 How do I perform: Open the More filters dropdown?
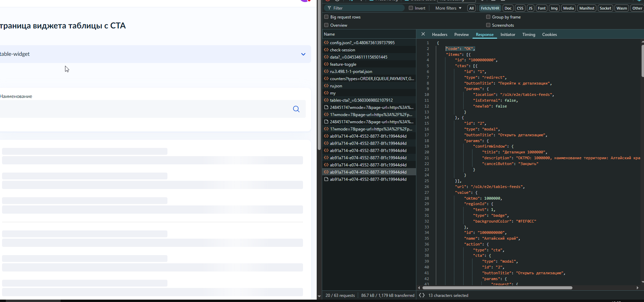tap(448, 8)
